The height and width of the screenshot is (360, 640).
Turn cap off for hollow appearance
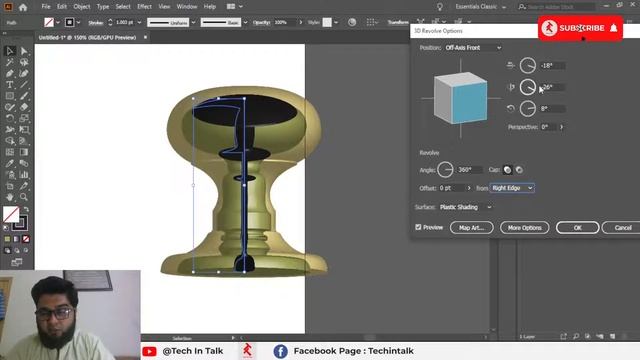(519, 170)
